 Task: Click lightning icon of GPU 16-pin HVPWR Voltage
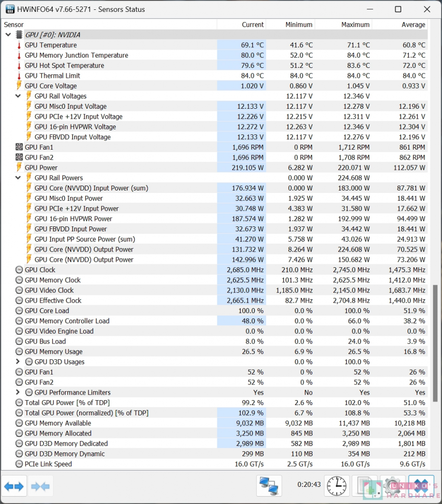pyautogui.click(x=29, y=126)
